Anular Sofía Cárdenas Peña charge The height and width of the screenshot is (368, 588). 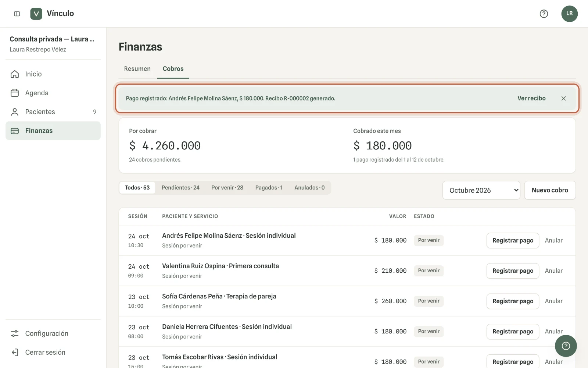553,301
